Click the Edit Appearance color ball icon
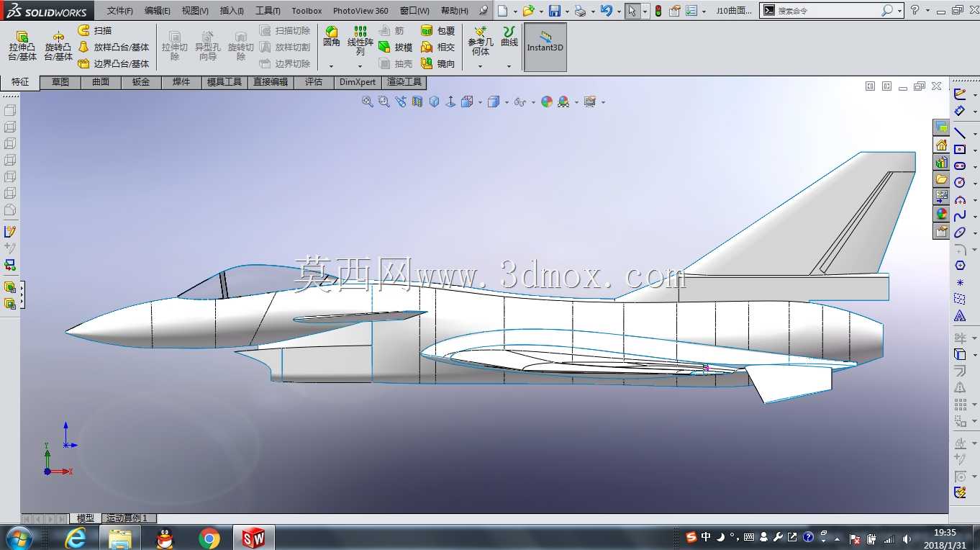980x550 pixels. pyautogui.click(x=547, y=102)
